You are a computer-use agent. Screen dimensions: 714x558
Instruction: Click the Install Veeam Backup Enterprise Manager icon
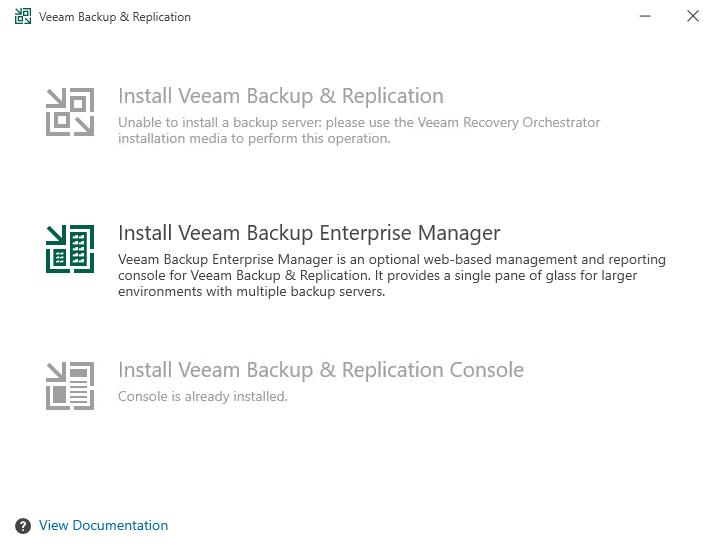pos(70,249)
